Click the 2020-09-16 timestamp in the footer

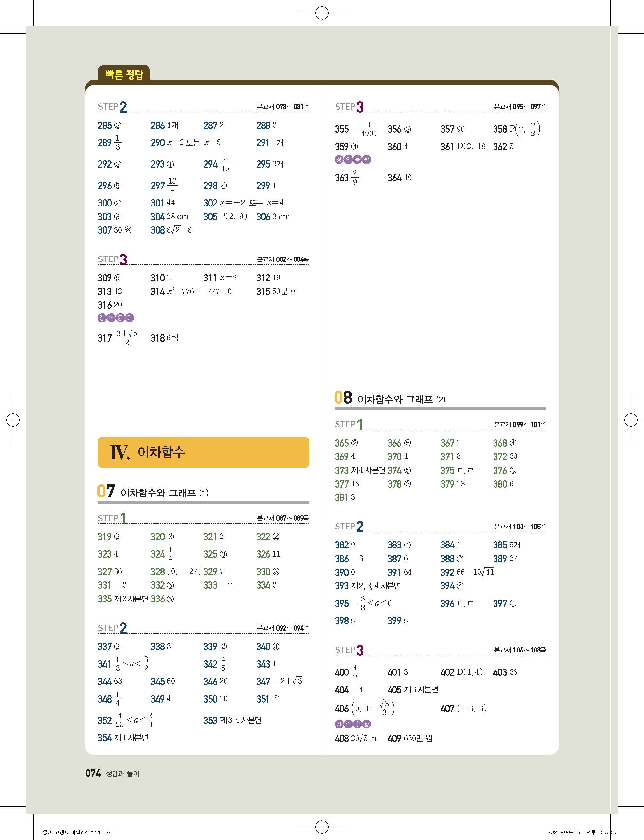pos(564,832)
